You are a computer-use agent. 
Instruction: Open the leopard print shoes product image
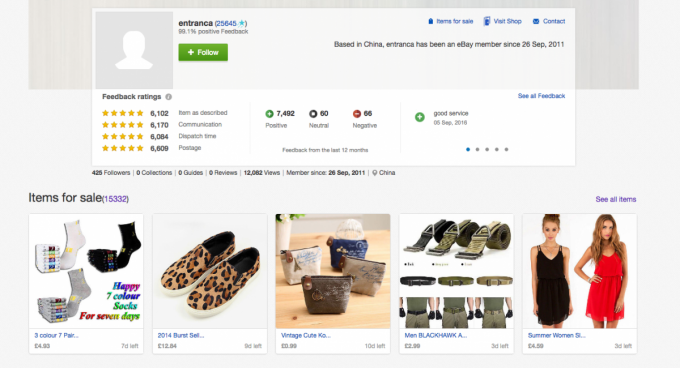209,271
